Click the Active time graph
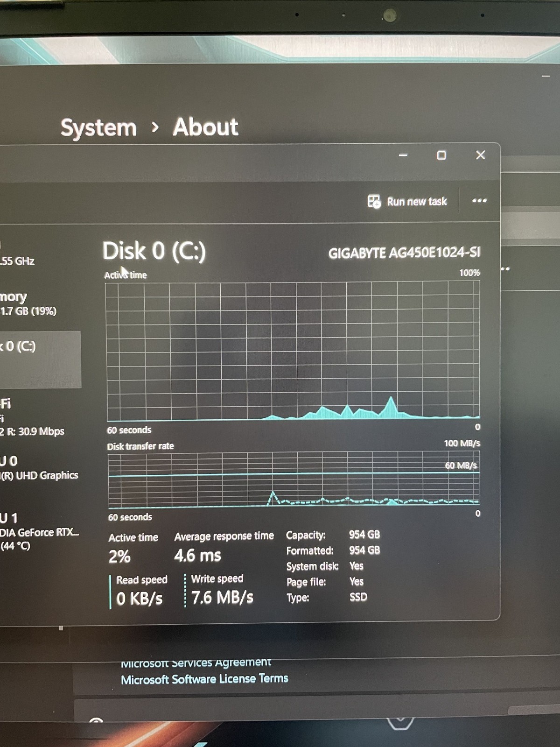The width and height of the screenshot is (560, 747). coord(293,351)
